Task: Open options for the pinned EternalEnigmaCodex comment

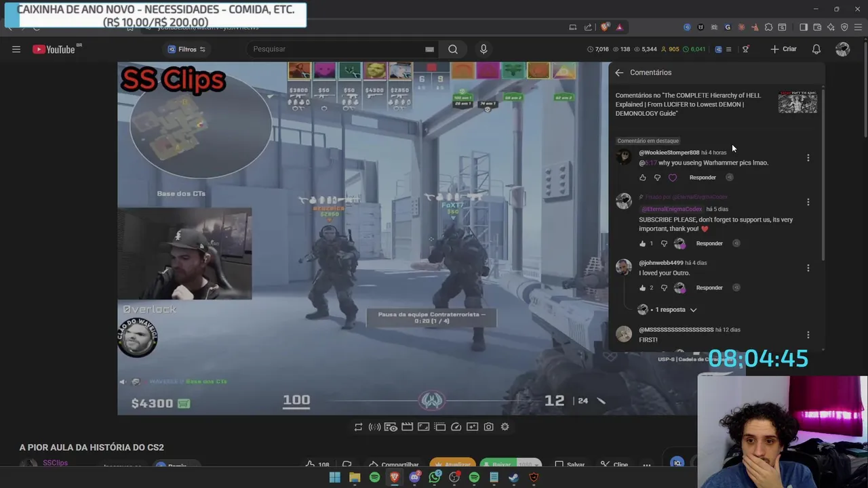Action: (808, 202)
